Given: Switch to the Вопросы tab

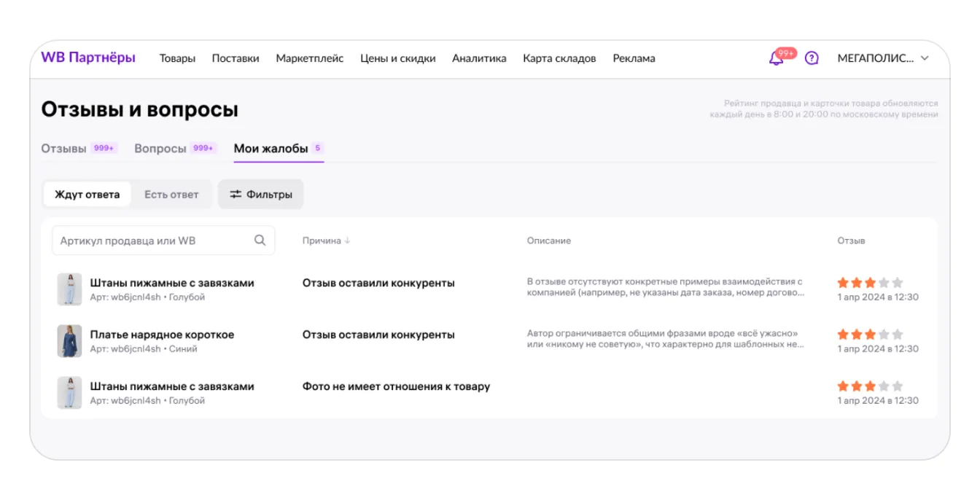Looking at the screenshot, I should [x=160, y=149].
